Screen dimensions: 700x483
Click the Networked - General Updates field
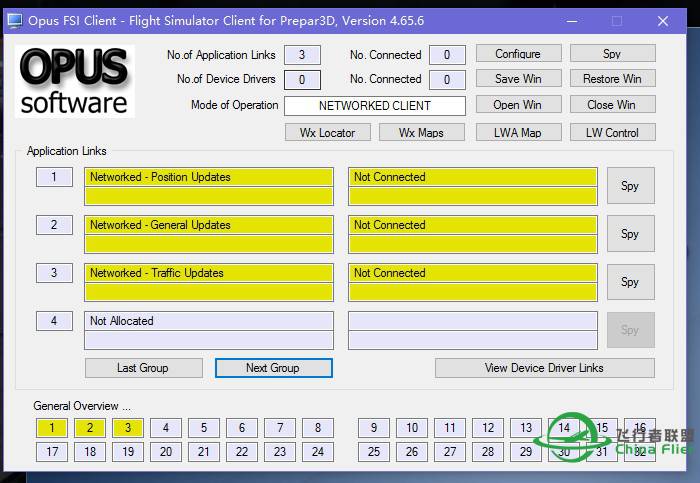click(209, 225)
